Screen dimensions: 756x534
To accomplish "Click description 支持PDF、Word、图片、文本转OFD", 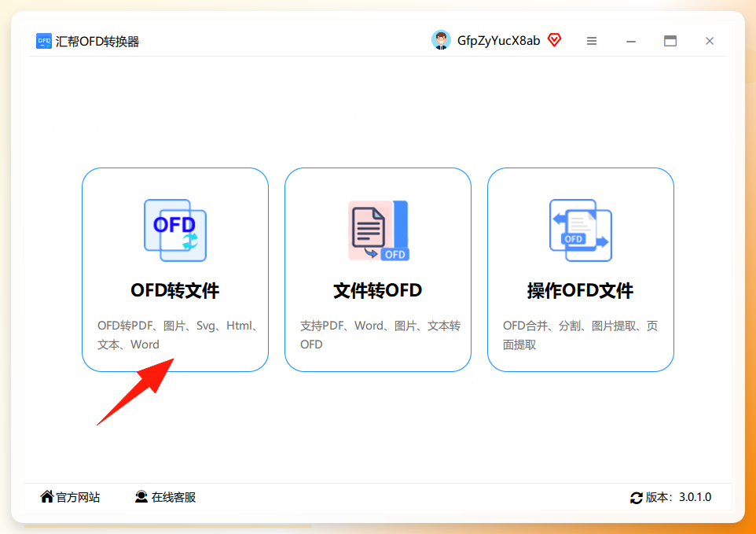I will pyautogui.click(x=380, y=335).
